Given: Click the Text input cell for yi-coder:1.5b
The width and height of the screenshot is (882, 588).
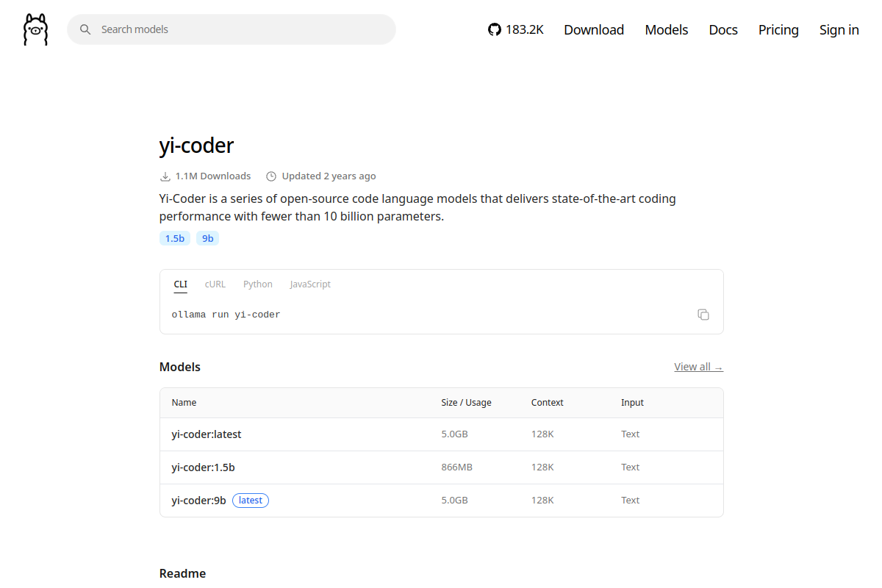Looking at the screenshot, I should pyautogui.click(x=630, y=467).
